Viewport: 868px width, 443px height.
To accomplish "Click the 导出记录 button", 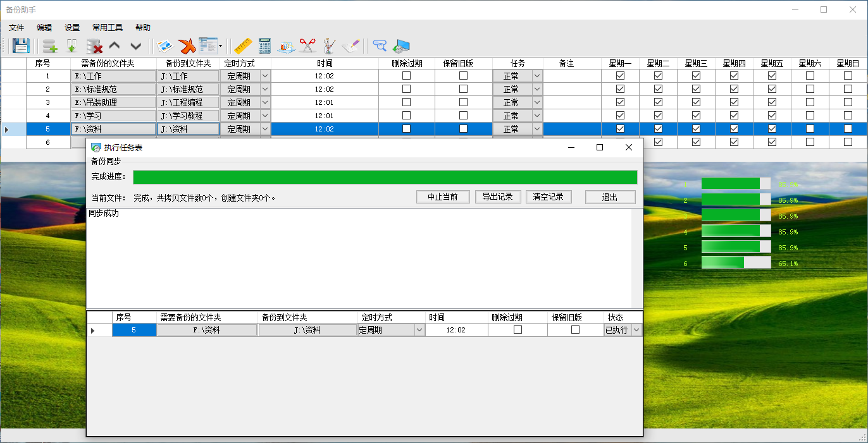I will pyautogui.click(x=497, y=197).
